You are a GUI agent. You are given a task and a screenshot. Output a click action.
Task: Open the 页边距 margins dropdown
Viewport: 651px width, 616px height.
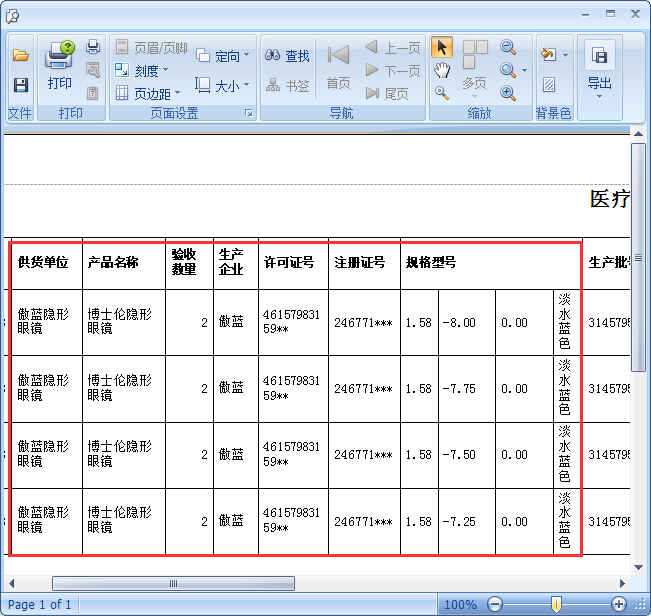coord(147,94)
